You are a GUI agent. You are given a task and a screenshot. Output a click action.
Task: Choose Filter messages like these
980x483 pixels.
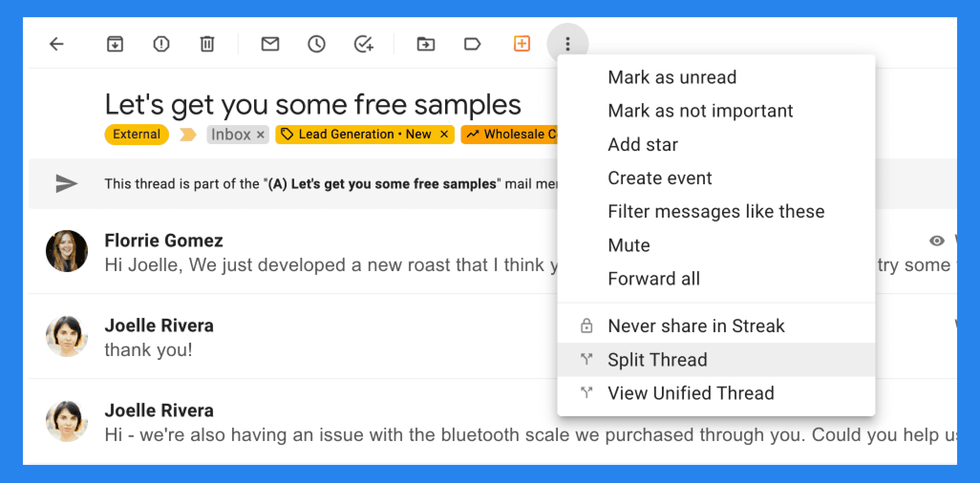tap(716, 211)
